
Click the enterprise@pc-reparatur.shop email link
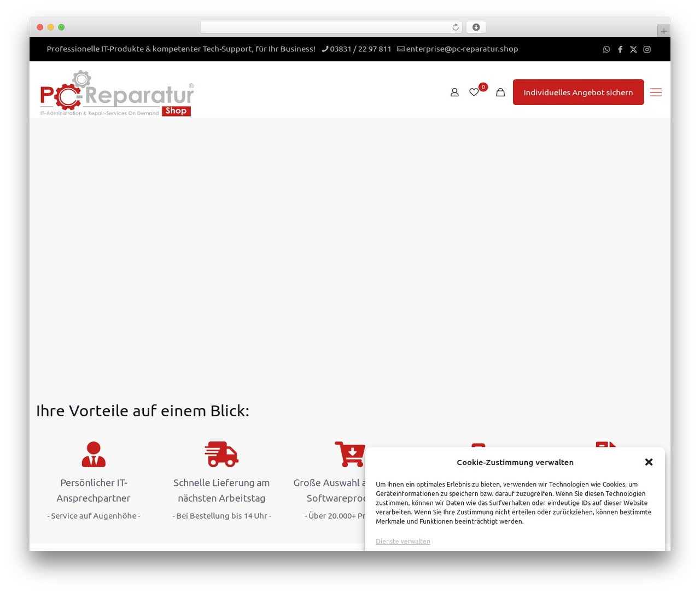[462, 49]
